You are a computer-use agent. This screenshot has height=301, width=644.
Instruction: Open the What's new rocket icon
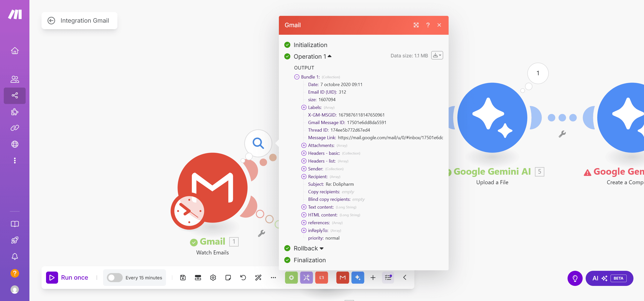point(15,240)
